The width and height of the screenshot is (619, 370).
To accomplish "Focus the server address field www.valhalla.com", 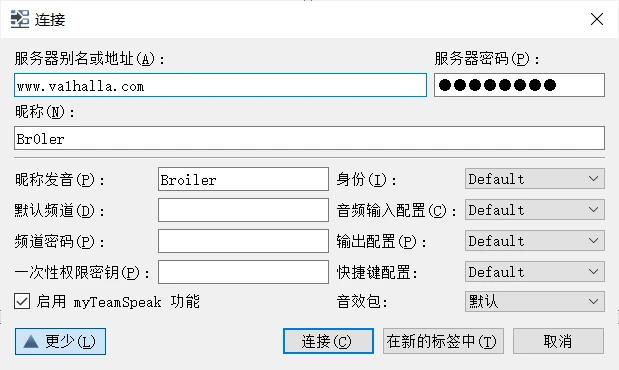I will point(220,85).
